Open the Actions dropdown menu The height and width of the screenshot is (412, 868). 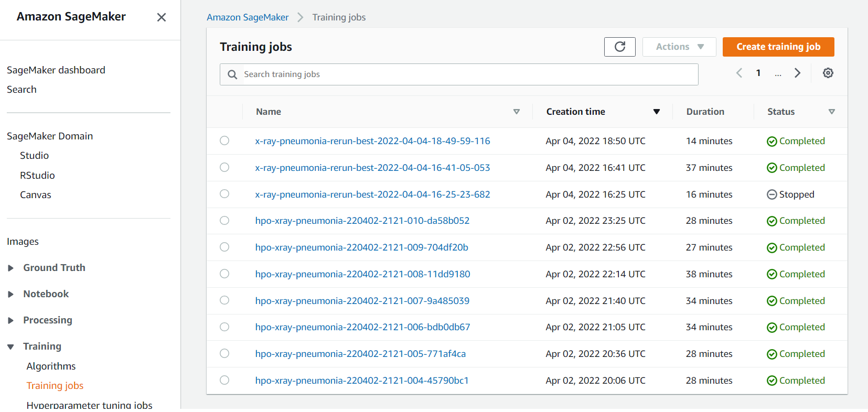coord(679,47)
